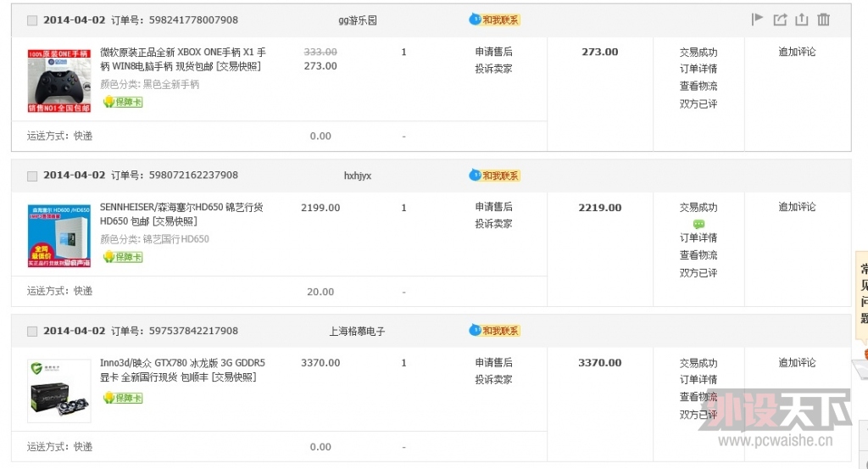868x469 pixels.
Task: Click green message bubble in HD650 order
Action: click(698, 224)
